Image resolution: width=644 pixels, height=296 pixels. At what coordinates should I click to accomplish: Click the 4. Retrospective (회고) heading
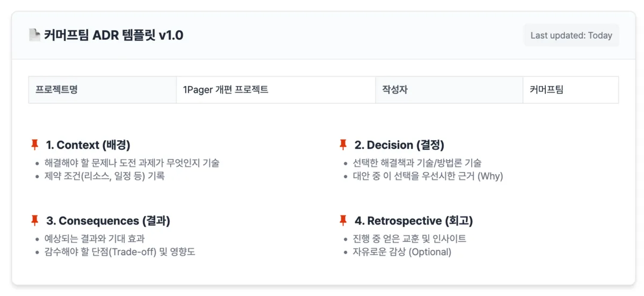click(x=413, y=221)
